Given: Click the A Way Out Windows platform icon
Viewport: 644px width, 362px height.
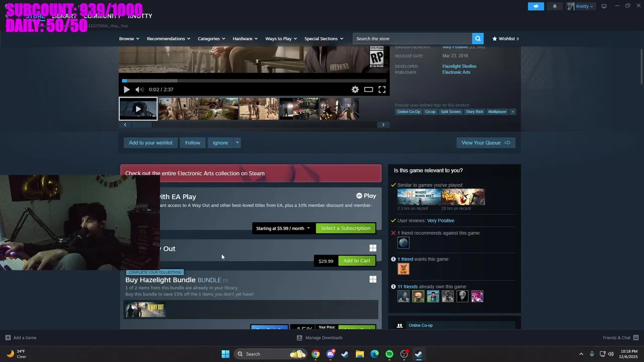Looking at the screenshot, I should [x=373, y=248].
